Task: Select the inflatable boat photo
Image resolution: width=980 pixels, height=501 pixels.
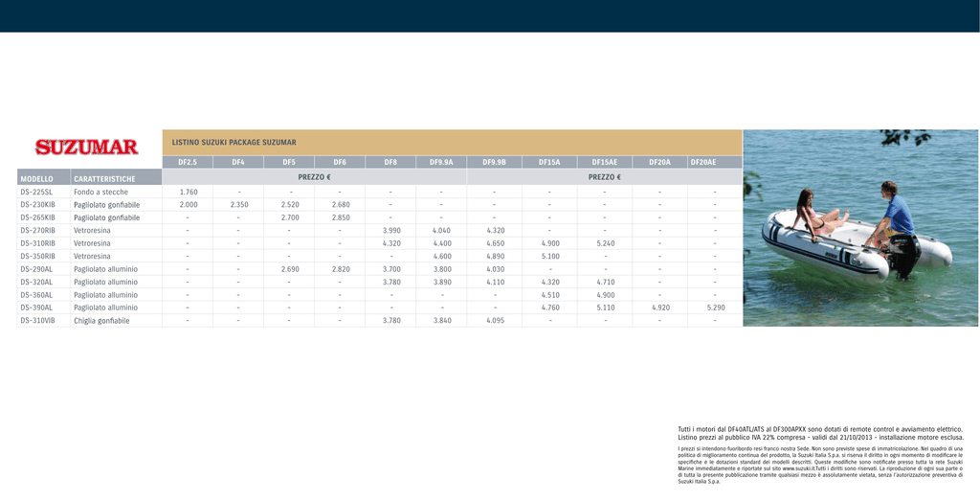Action: tap(860, 228)
